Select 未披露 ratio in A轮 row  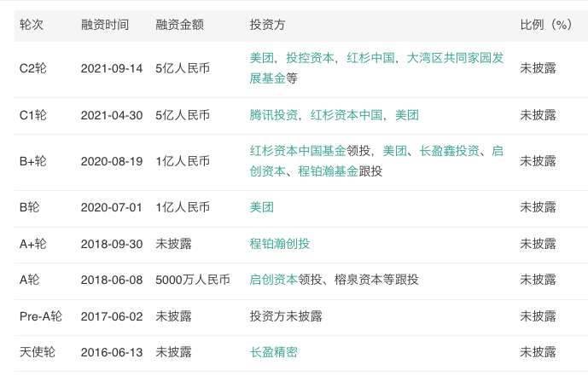click(x=539, y=280)
